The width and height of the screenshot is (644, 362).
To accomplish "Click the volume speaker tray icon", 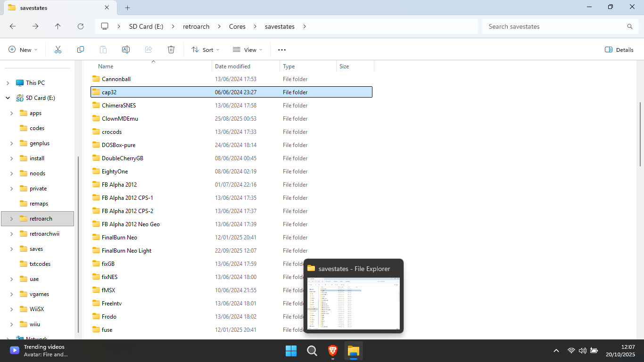I will coord(583,351).
